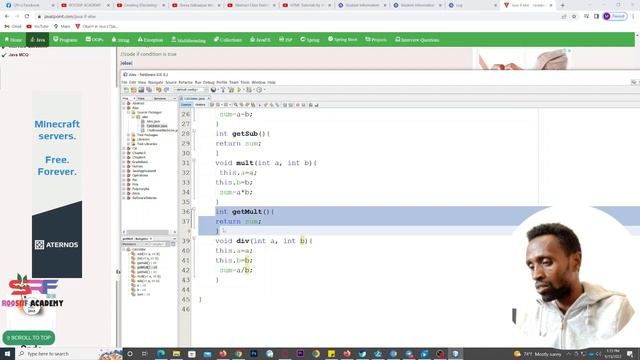Select the JavaApplication8 project
This screenshot has width=640, height=360.
point(144,171)
